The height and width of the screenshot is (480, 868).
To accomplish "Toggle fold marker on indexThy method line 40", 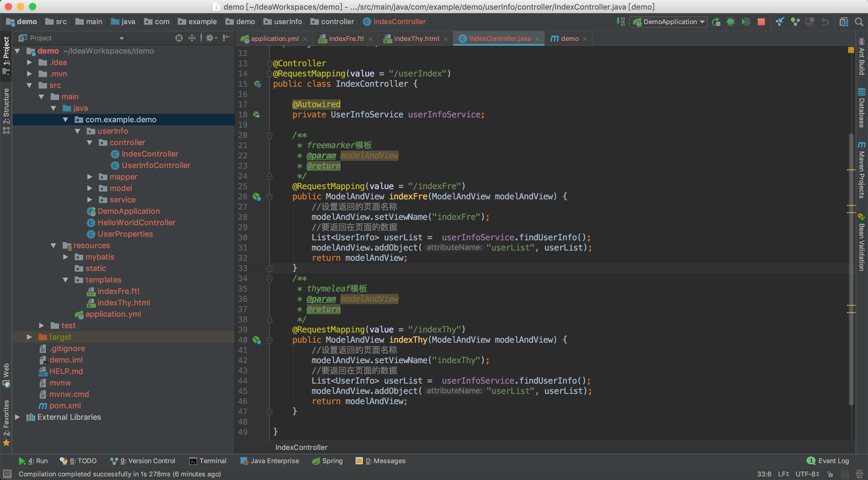I will coord(269,340).
